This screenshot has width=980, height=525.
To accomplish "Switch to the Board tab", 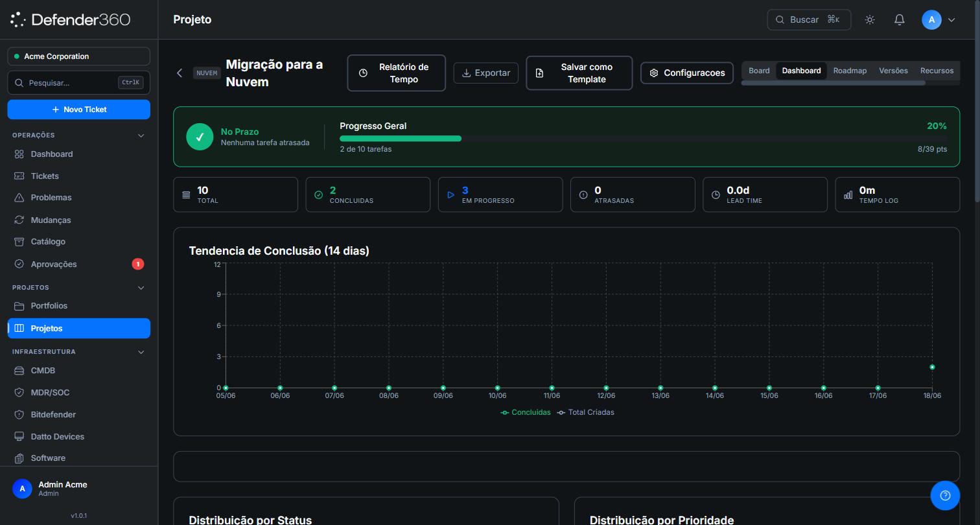I will tap(759, 71).
